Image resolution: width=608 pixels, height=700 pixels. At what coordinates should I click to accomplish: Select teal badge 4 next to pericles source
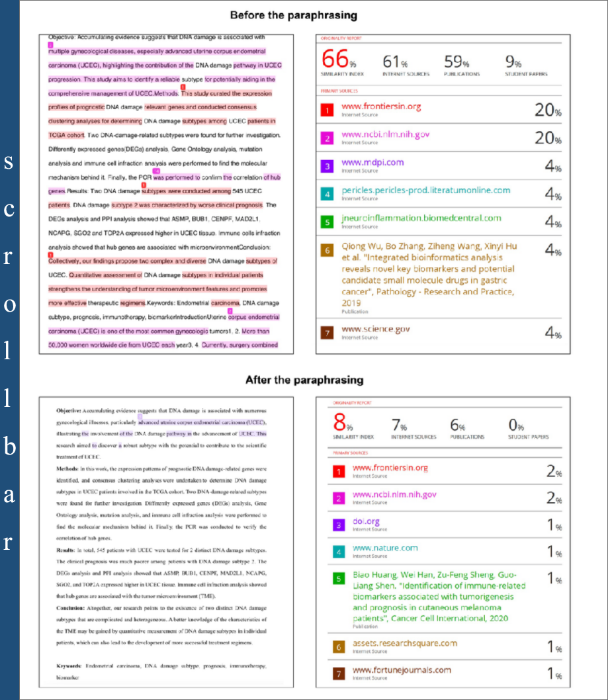327,194
